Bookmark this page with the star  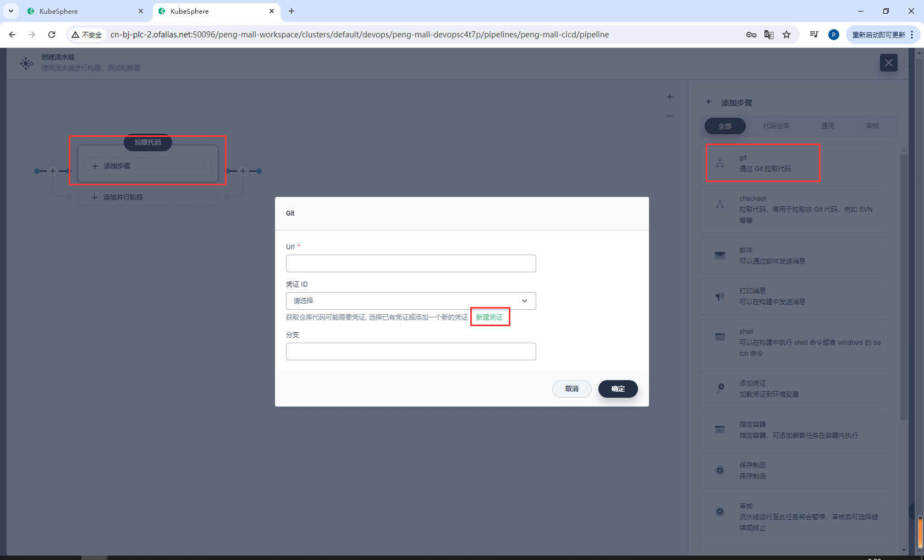tap(787, 35)
